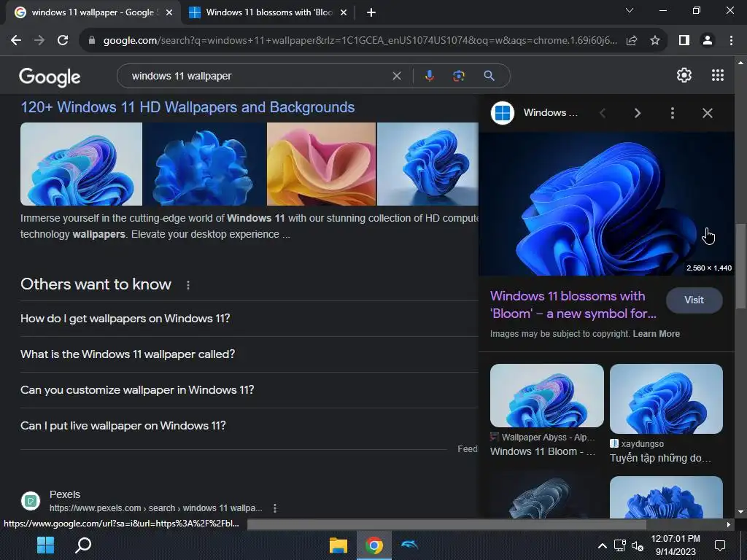
Task: Open File Explorer from taskbar
Action: click(x=338, y=545)
